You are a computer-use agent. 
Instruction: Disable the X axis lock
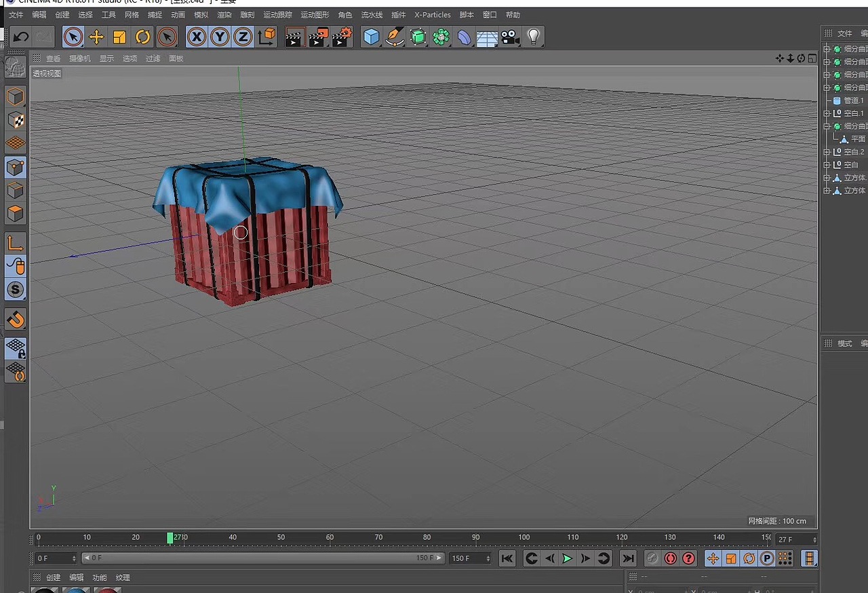[x=196, y=37]
